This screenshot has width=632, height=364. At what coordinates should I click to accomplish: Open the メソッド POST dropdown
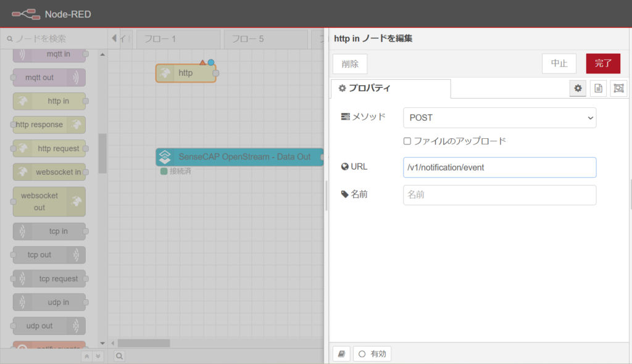coord(499,118)
